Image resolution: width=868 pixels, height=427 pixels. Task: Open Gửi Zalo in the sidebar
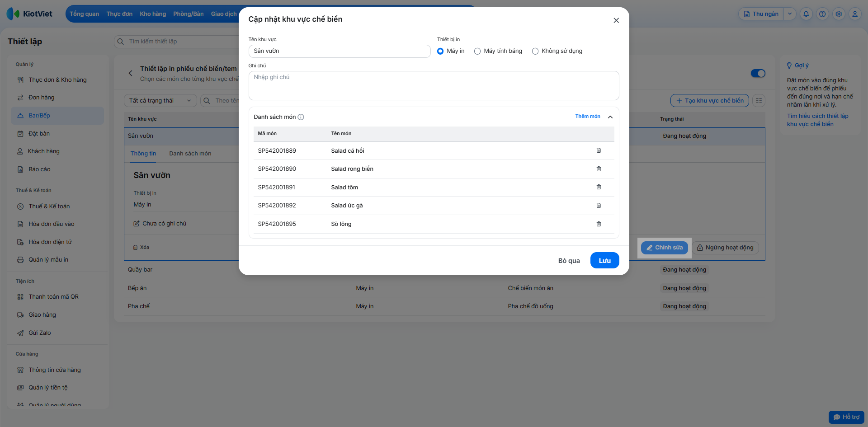click(57, 333)
